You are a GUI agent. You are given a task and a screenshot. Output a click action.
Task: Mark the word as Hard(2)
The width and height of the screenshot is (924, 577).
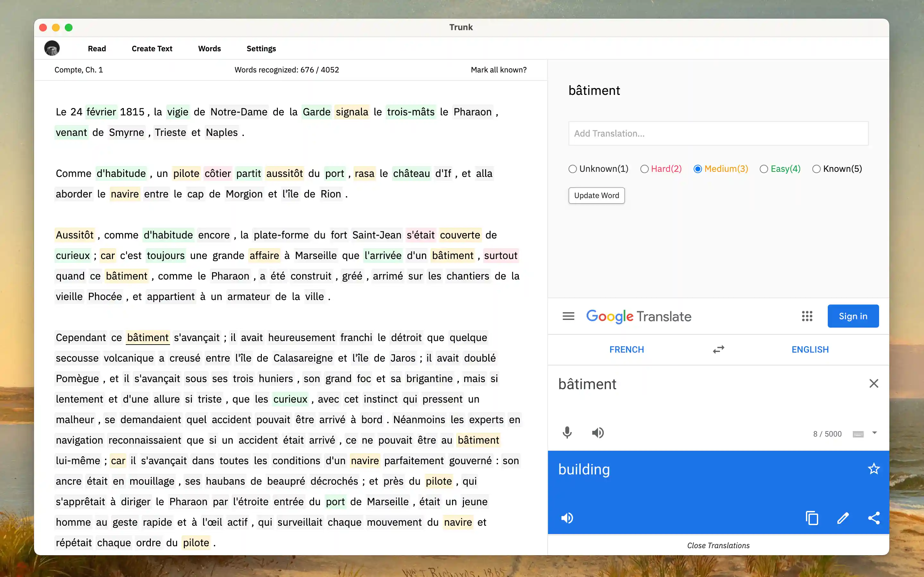pos(645,169)
